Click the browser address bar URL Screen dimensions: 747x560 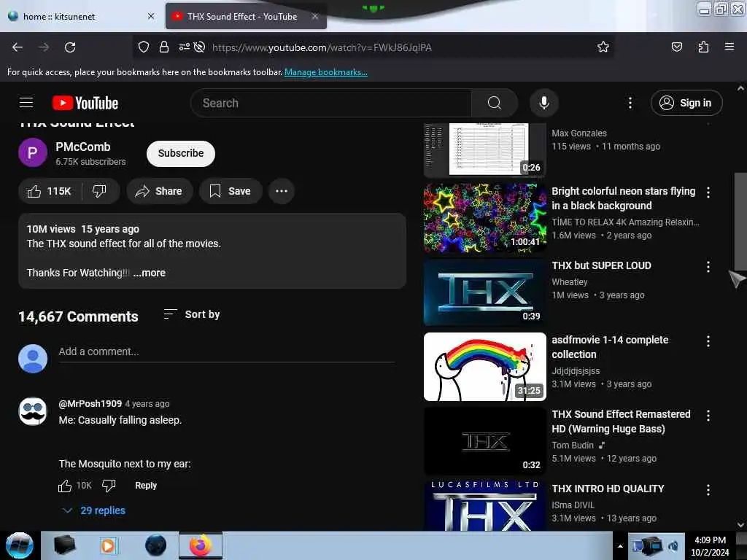[x=322, y=47]
